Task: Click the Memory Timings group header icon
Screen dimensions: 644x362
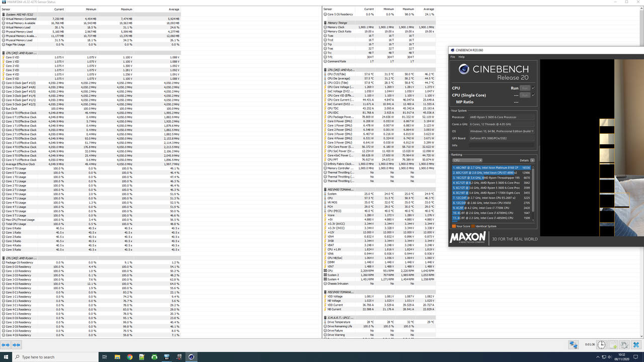Action: 326,23
